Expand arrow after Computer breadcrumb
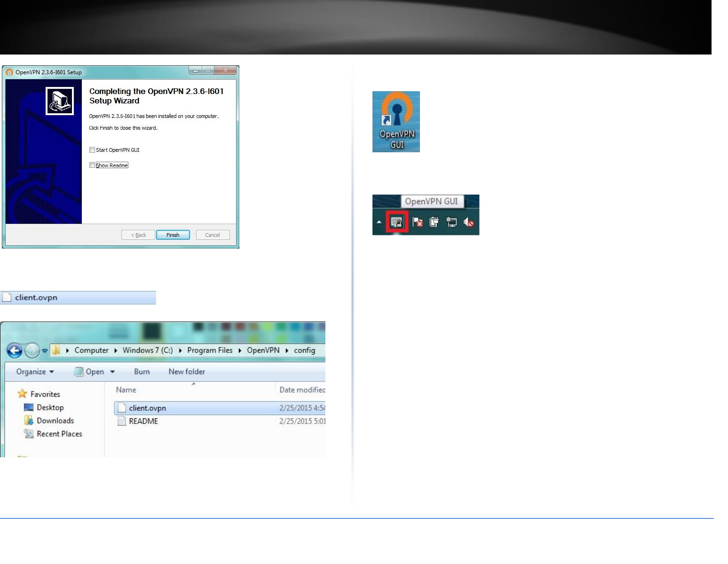Screen dimensions: 728x564 click(x=116, y=351)
